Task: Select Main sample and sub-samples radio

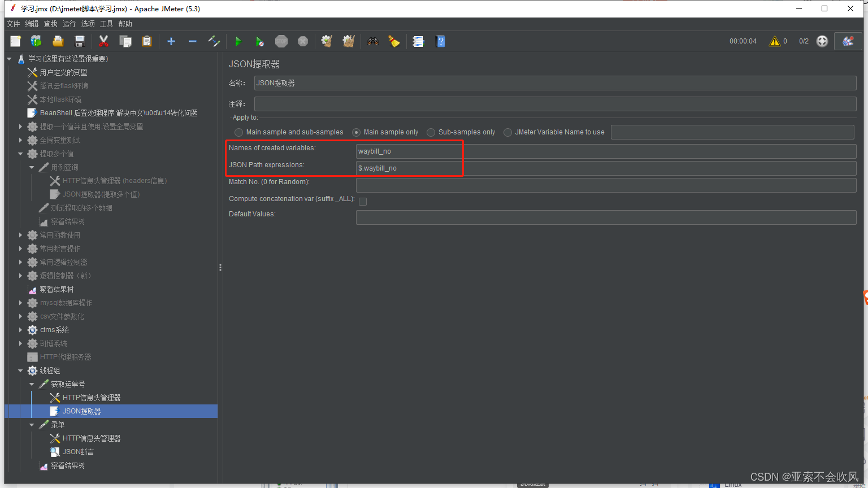Action: click(239, 132)
